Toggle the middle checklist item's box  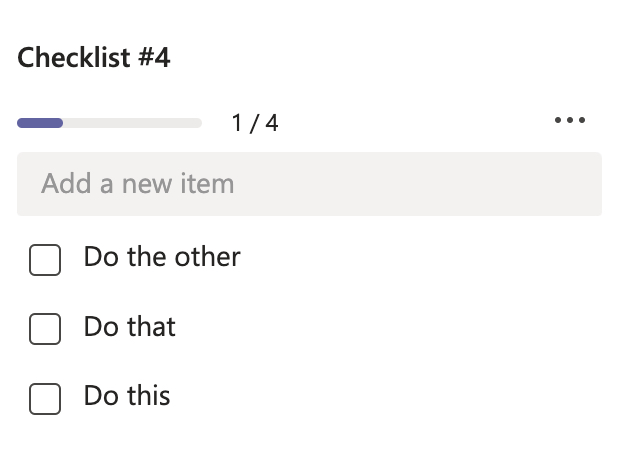coord(45,328)
